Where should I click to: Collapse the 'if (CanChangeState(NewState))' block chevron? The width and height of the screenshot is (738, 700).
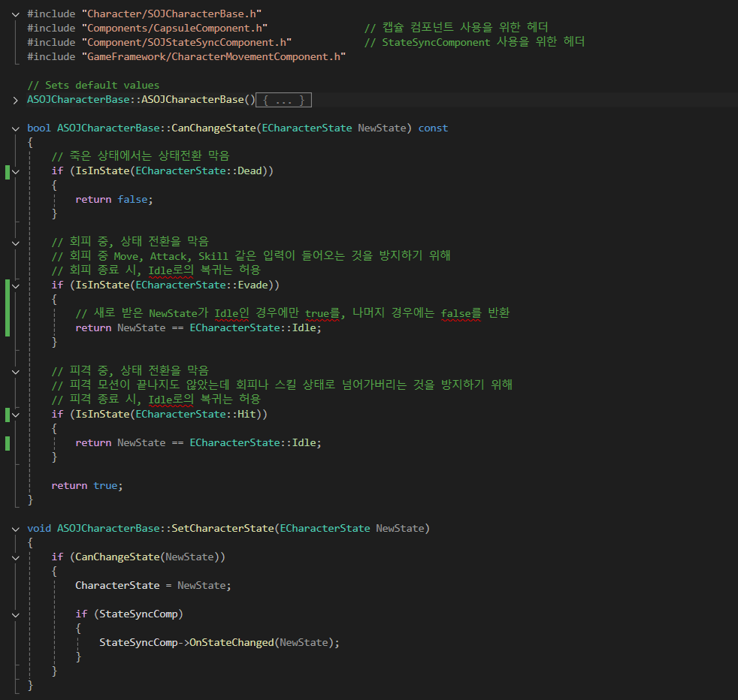(x=16, y=558)
